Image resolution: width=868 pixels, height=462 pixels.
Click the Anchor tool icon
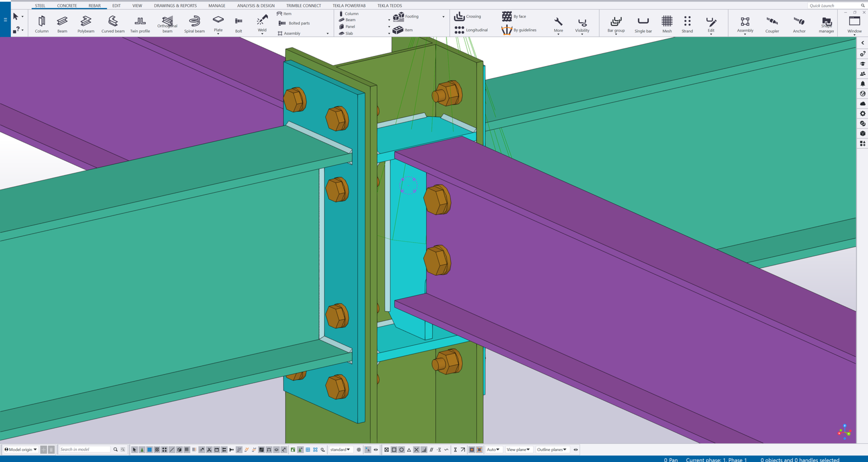799,24
